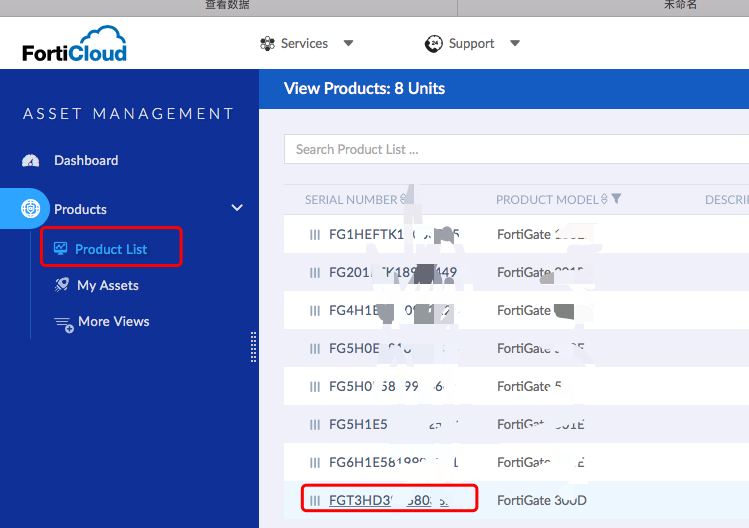Click the sidebar resize grip handle
749x528 pixels.
pos(253,347)
